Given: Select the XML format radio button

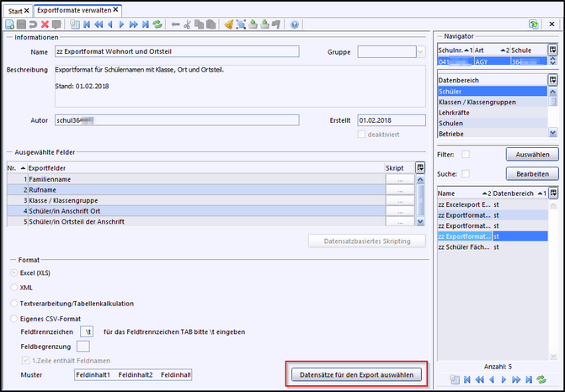Looking at the screenshot, I should click(14, 288).
